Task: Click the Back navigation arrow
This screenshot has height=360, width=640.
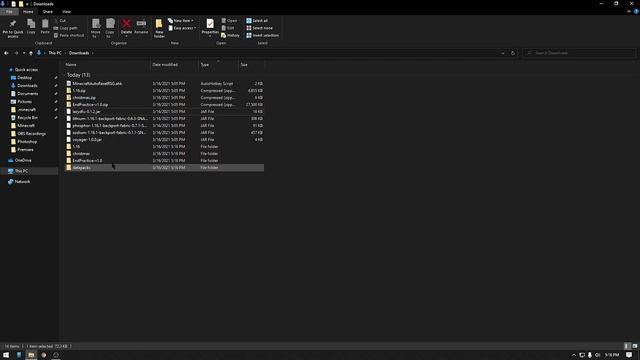Action: 6,53
